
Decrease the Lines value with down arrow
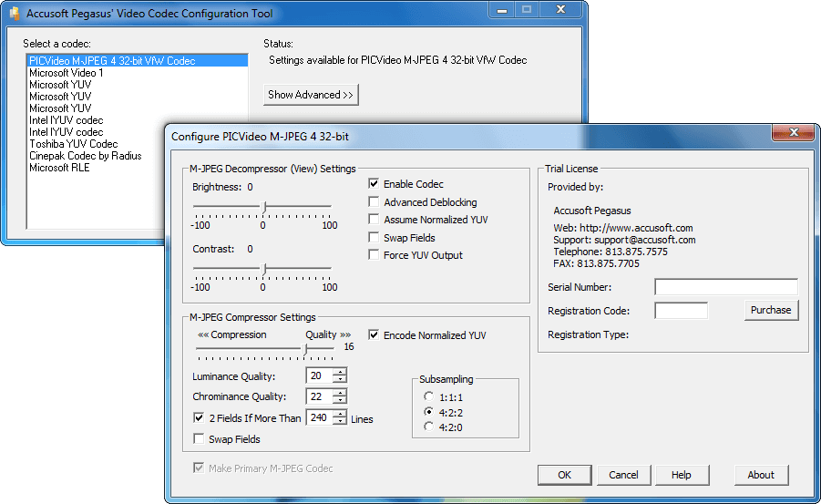tap(341, 421)
